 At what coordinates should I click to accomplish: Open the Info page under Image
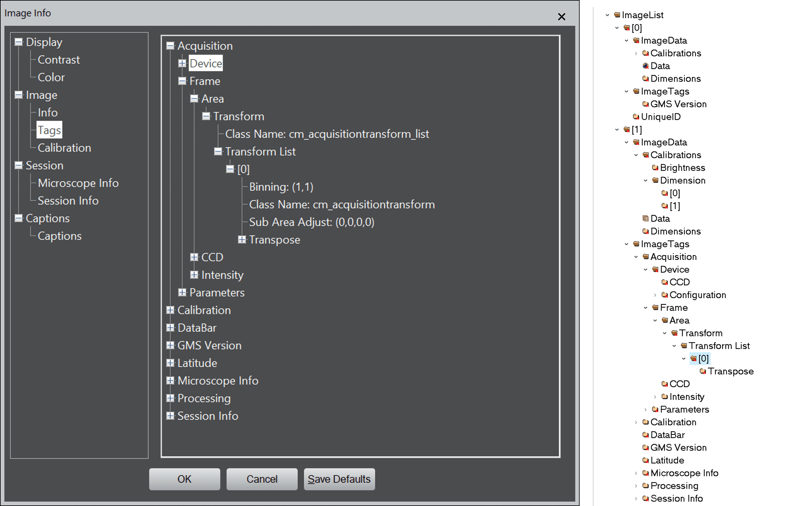point(47,112)
